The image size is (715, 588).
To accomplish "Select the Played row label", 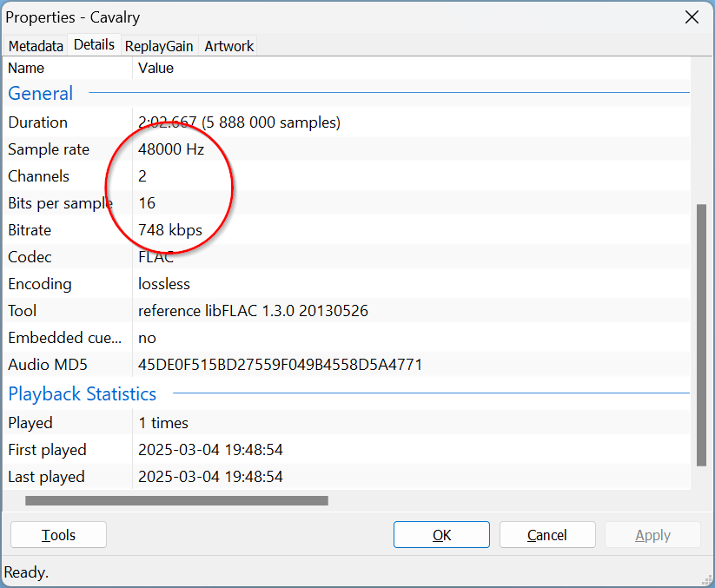I will [x=30, y=422].
